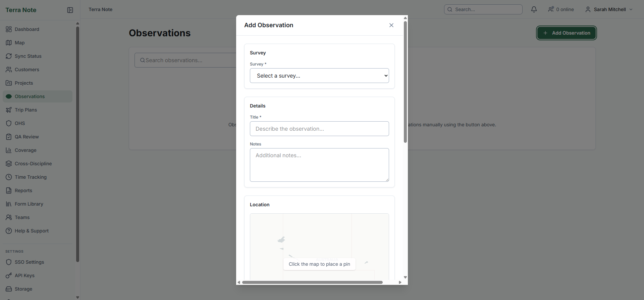Click the Dashboard grid icon
The image size is (644, 300).
pyautogui.click(x=9, y=29)
